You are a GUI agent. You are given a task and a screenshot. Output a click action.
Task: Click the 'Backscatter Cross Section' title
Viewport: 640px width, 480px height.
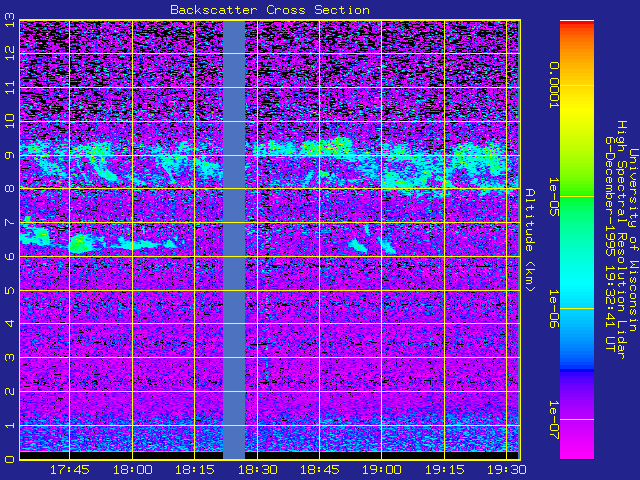270,10
